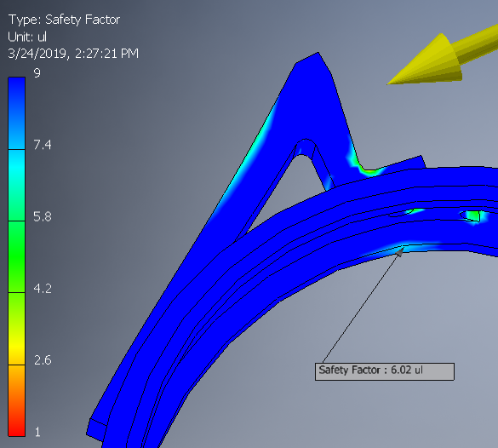This screenshot has width=498, height=448.
Task: Probe the green hotspot at the right slot hole
Action: [x=472, y=216]
